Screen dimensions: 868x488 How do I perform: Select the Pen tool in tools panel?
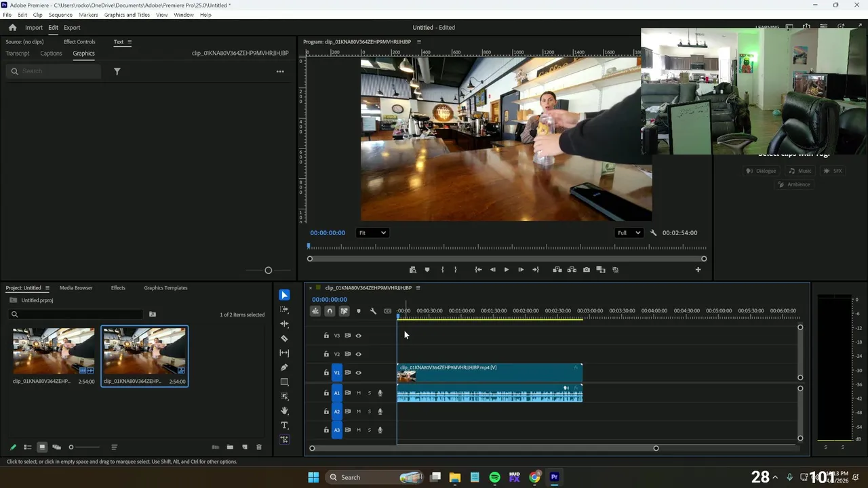[x=284, y=367]
